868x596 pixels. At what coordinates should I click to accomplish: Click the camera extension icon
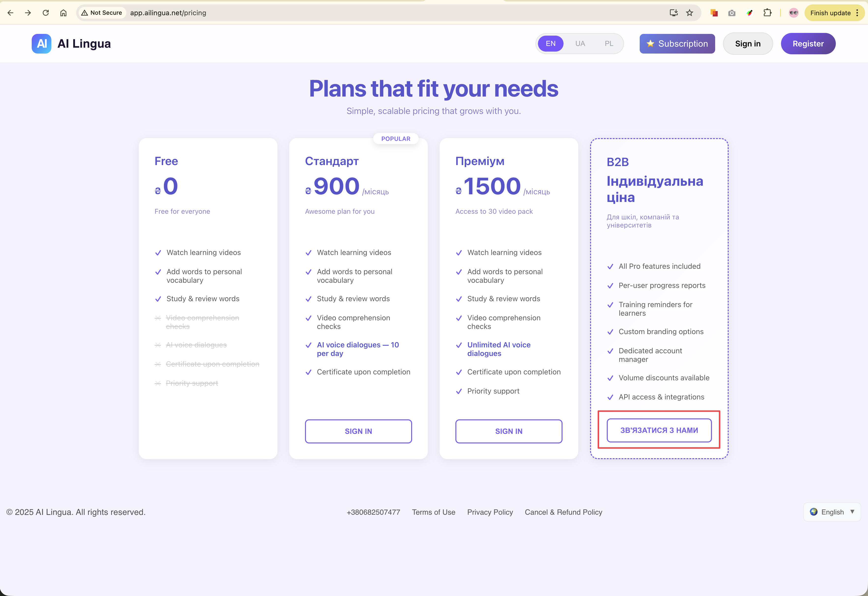click(x=732, y=13)
